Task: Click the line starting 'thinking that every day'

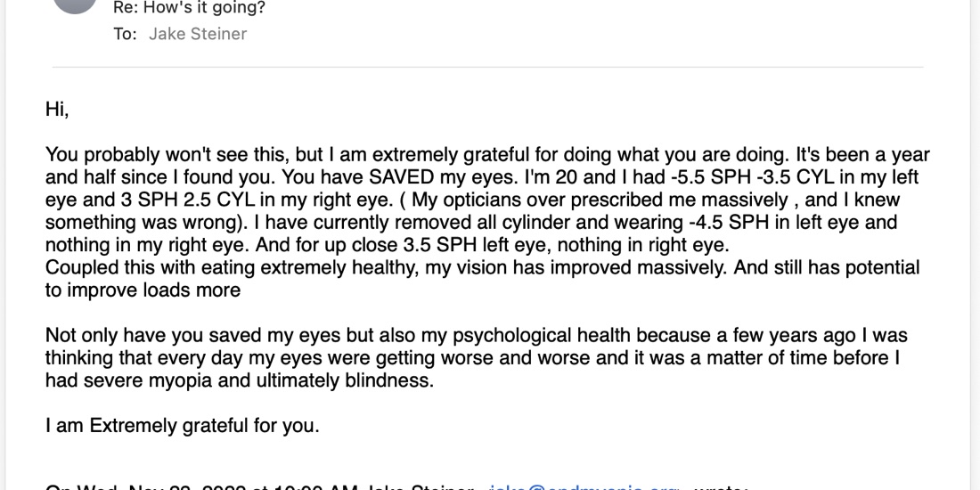Action: click(x=472, y=358)
